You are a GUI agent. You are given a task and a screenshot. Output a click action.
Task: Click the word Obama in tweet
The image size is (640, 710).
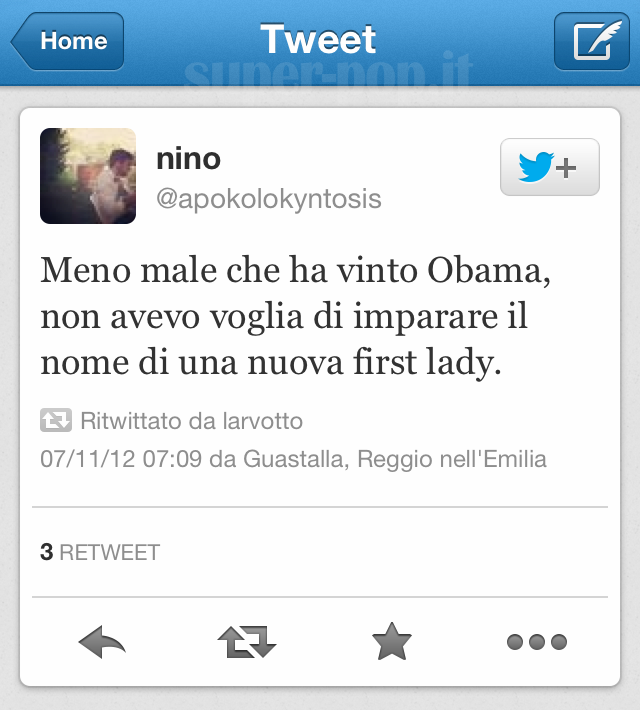[x=488, y=270]
